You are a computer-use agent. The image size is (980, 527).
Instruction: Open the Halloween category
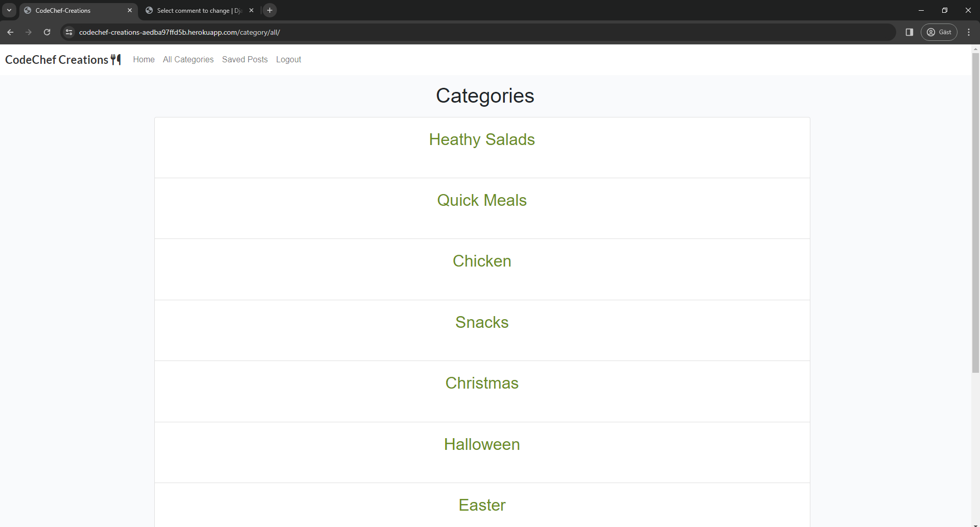[x=481, y=444]
